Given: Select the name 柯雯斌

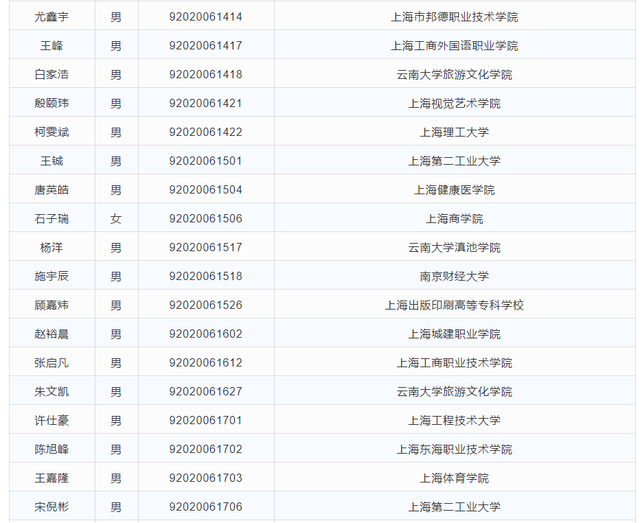Looking at the screenshot, I should 51,132.
